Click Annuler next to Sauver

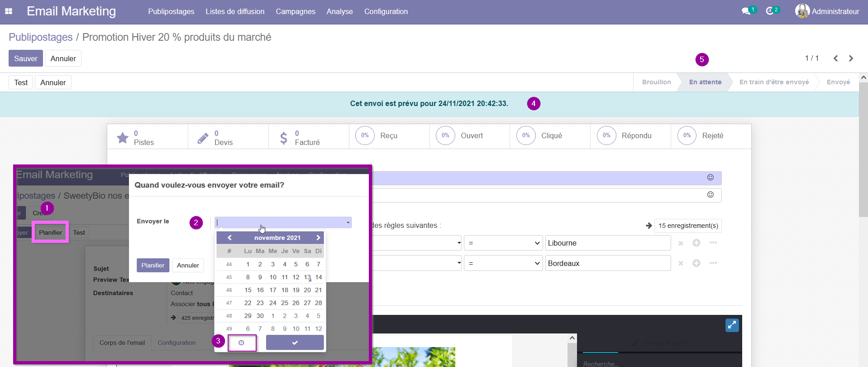pyautogui.click(x=63, y=58)
